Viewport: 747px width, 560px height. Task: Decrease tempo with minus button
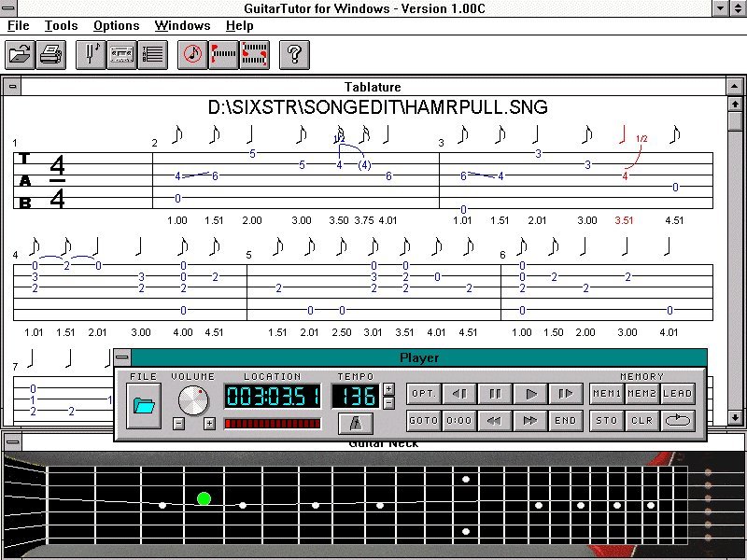pyautogui.click(x=388, y=403)
